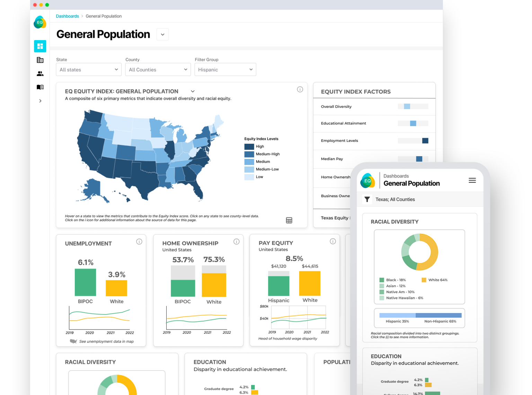Open the Filter Group dropdown set to Hispanic
Viewport: 532px width, 395px height.
(225, 69)
